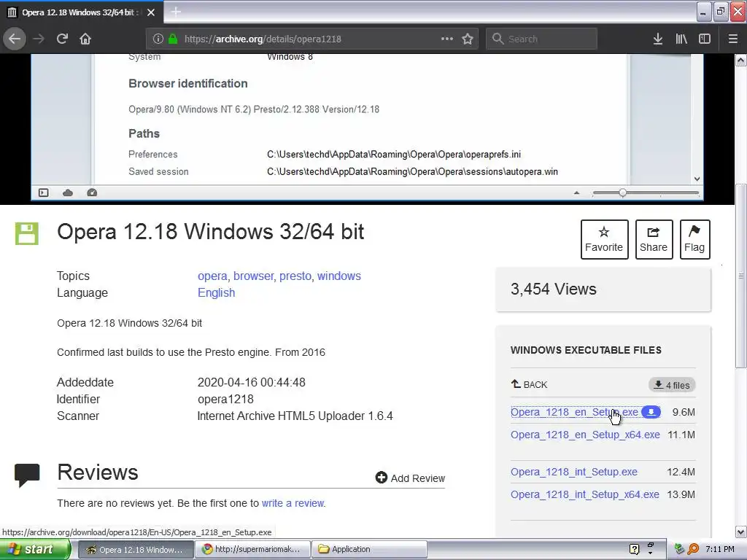Download Opera_1218_en_Setup.exe
Screen dimensions: 747x560
pyautogui.click(x=574, y=412)
